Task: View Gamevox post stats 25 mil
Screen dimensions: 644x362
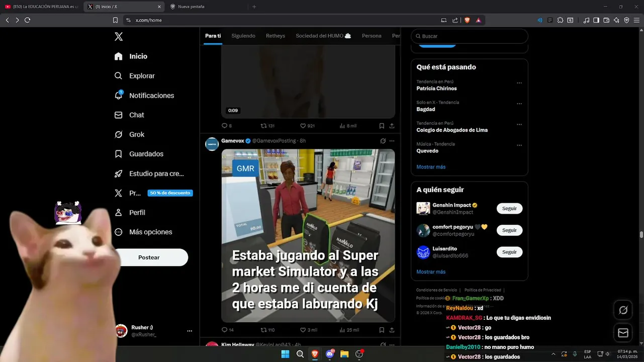Action: point(349,330)
